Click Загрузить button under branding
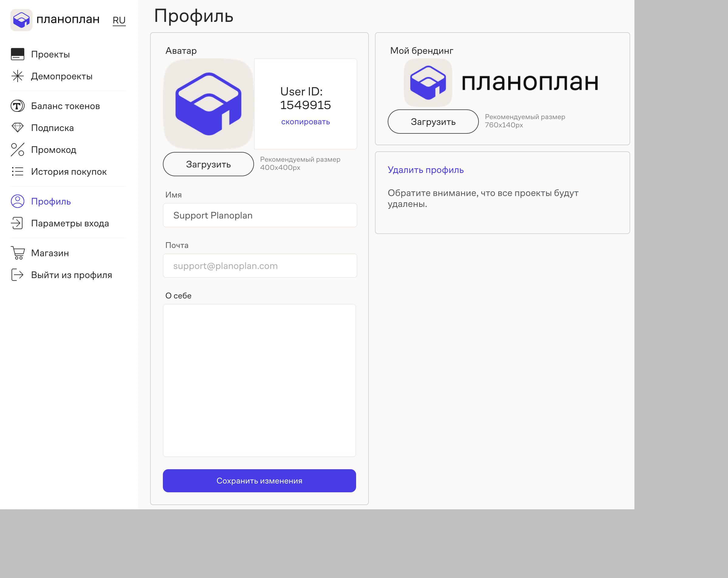 [433, 122]
